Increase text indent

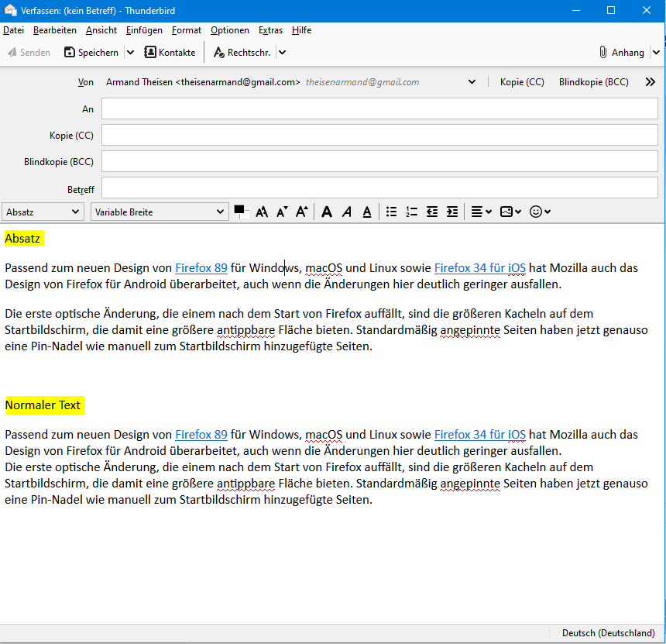[452, 212]
